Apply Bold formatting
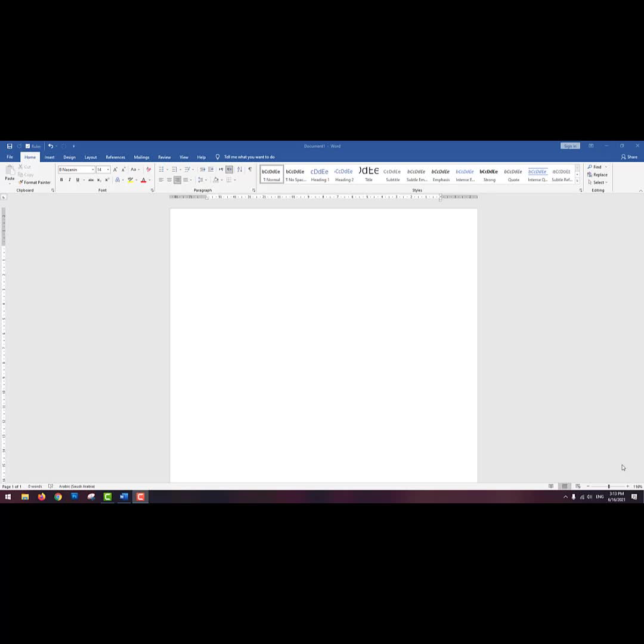Viewport: 644px width, 644px height. coord(61,180)
